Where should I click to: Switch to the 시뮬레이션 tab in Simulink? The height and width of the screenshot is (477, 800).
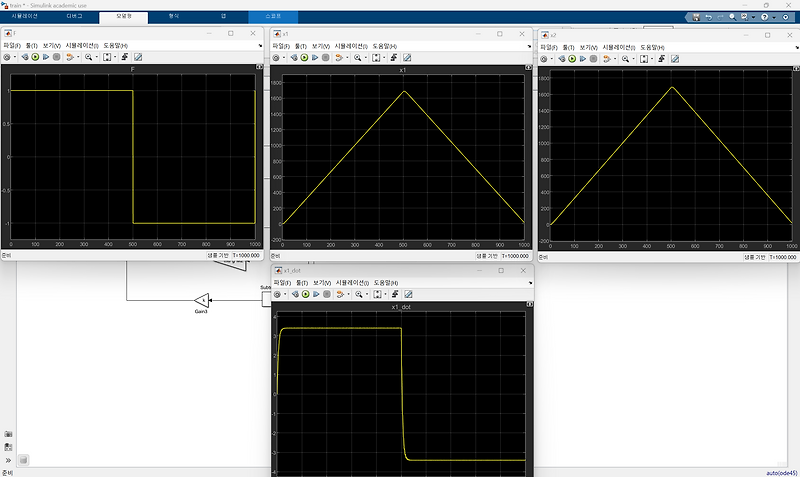(x=24, y=16)
